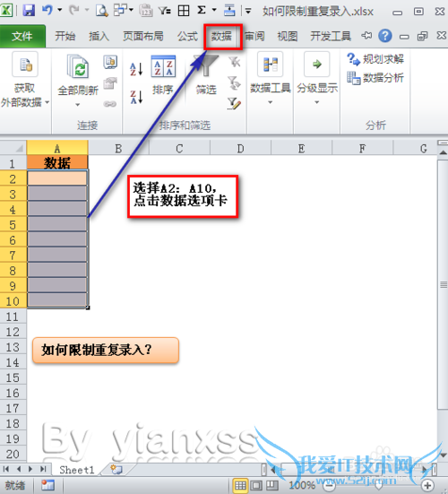The image size is (448, 494).
Task: Expand the 全部刷新 dropdown arrow
Action: pos(77,105)
